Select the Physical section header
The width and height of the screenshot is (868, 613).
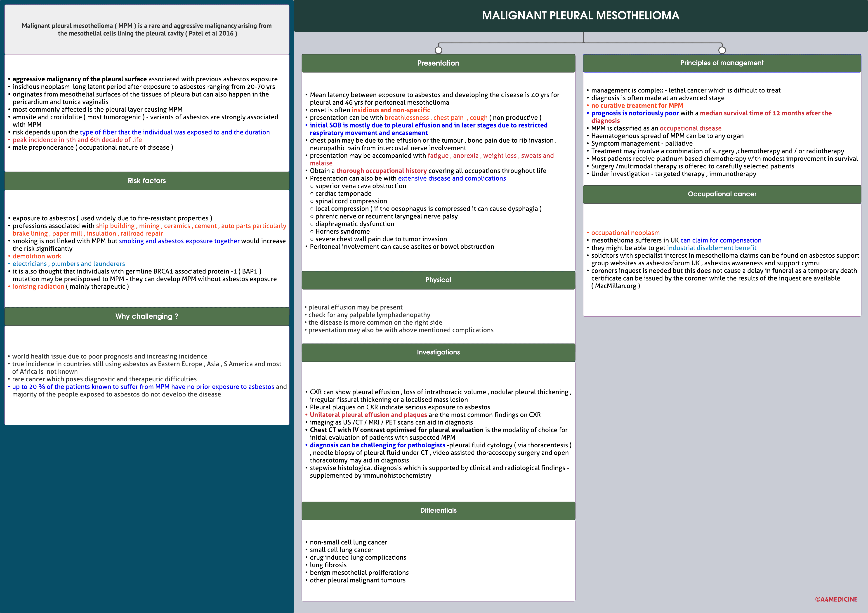click(x=438, y=280)
